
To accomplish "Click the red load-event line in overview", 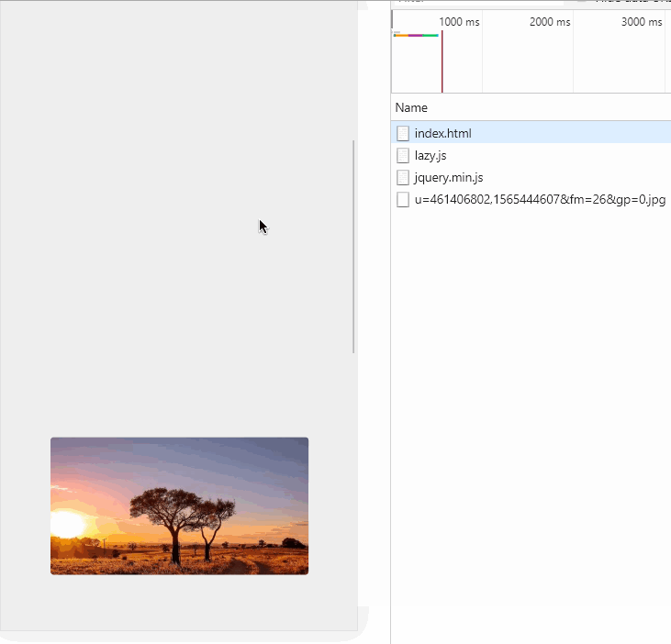I will coord(442,61).
